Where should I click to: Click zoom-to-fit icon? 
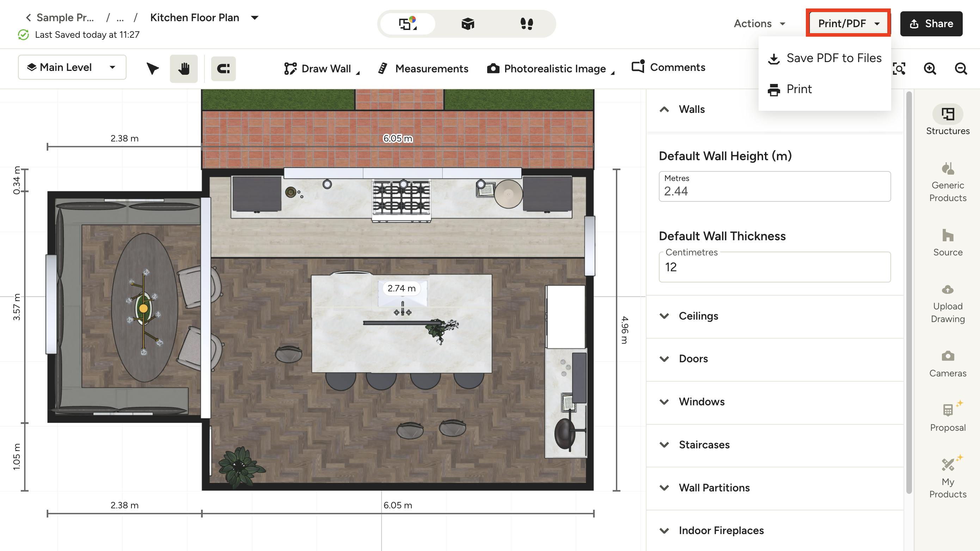coord(899,68)
